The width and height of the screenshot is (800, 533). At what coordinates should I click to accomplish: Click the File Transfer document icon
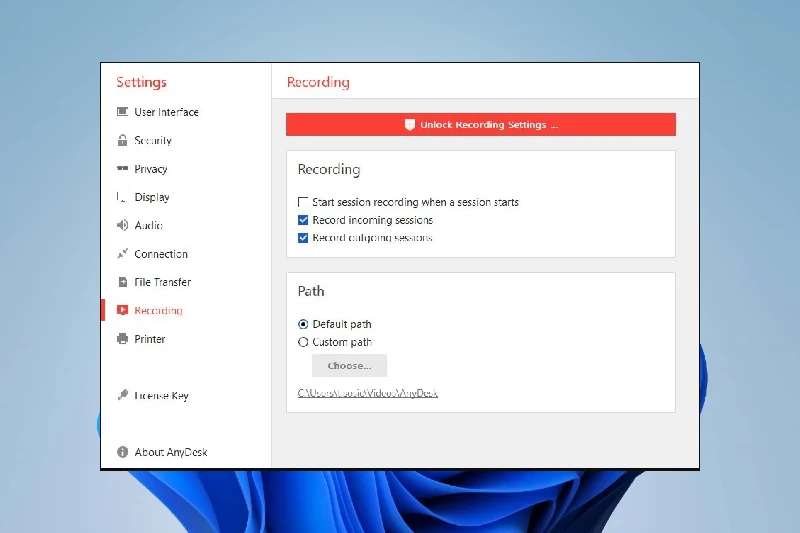pyautogui.click(x=122, y=282)
